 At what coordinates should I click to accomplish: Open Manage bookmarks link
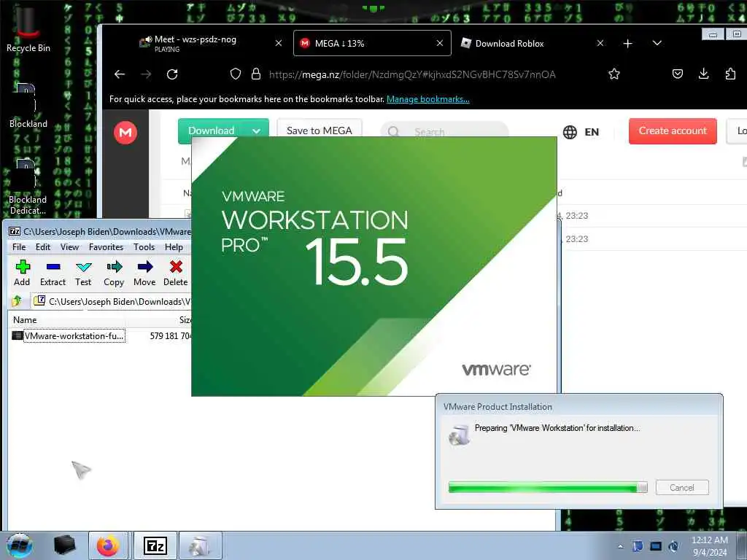427,99
